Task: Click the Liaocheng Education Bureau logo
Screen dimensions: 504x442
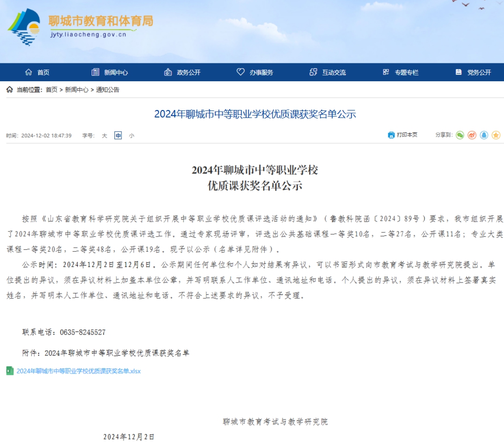Action: click(x=24, y=27)
